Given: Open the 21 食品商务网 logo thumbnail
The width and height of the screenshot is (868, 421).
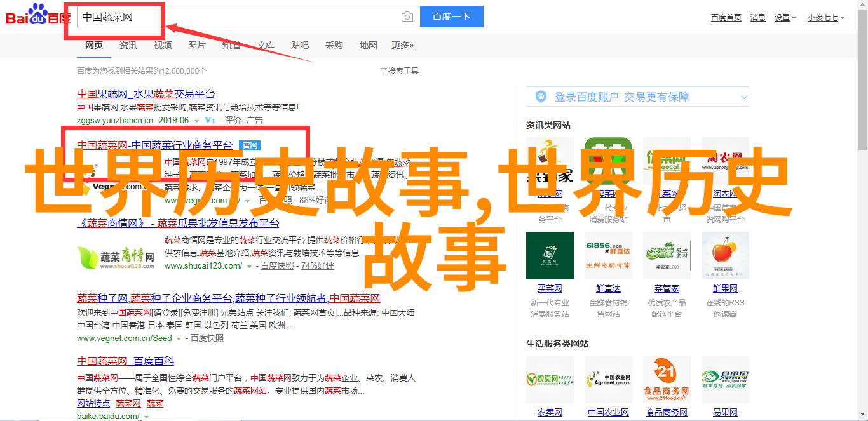Looking at the screenshot, I should click(667, 379).
